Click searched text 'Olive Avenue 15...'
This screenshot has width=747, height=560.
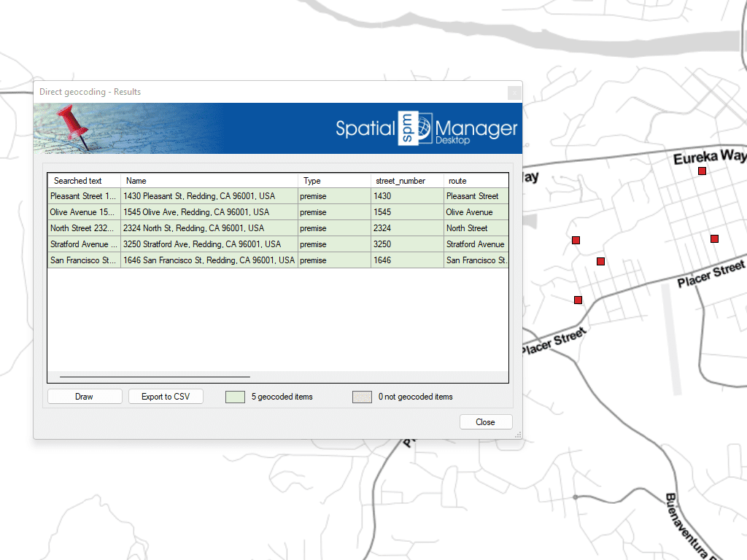(x=85, y=212)
